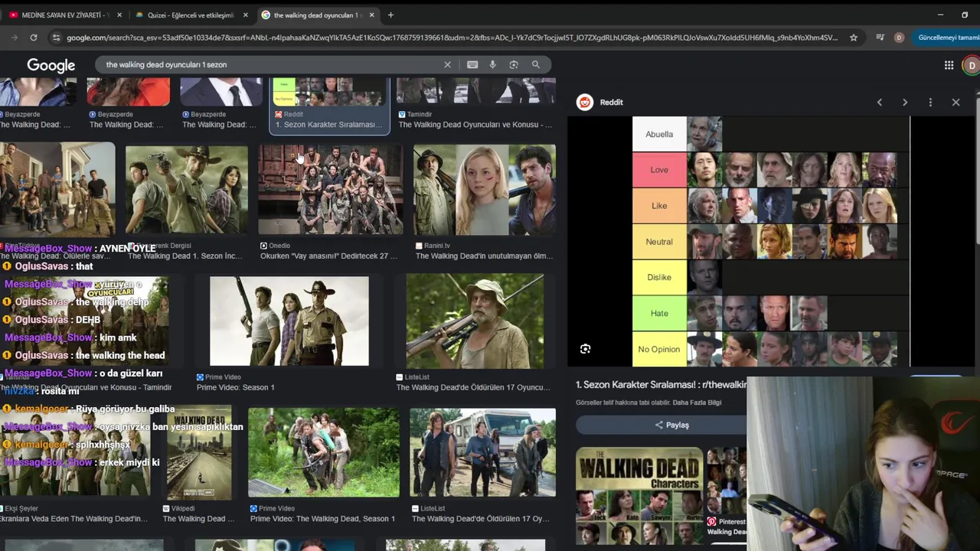
Task: Click 'The Walking Dead'in unutulmayan ölm...' caption
Action: [x=484, y=256]
